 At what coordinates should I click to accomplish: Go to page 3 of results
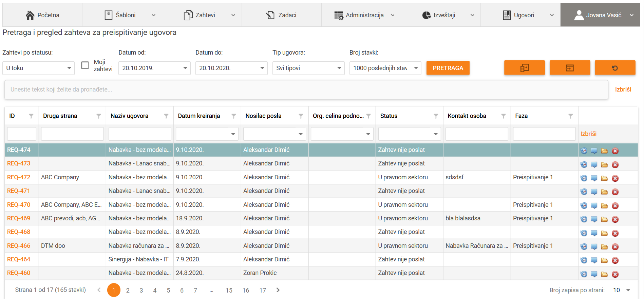point(141,291)
